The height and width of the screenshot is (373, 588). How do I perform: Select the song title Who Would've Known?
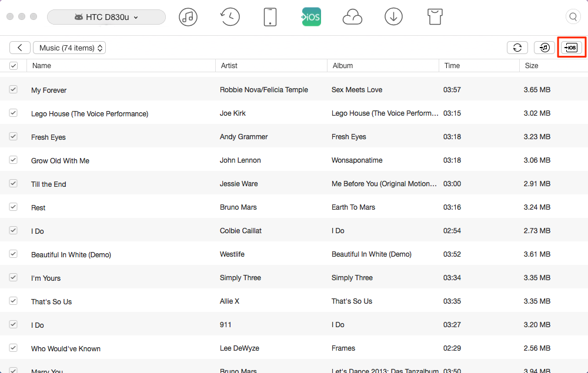pos(66,349)
